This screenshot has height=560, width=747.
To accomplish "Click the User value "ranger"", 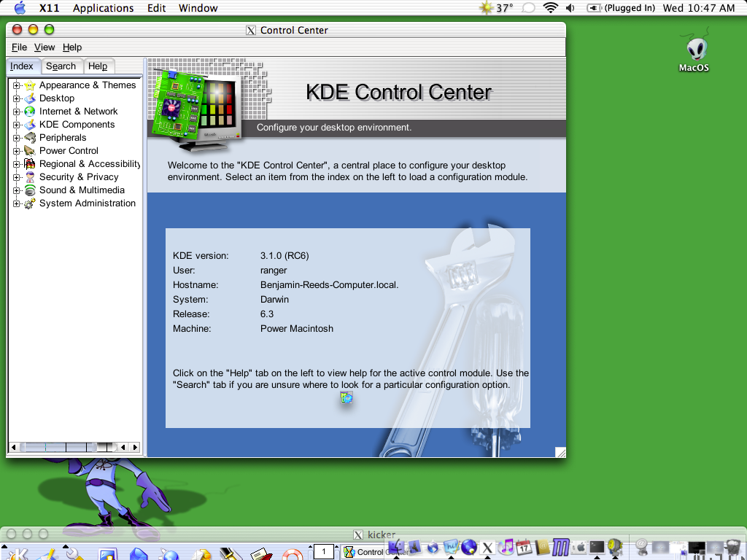I will tap(274, 271).
